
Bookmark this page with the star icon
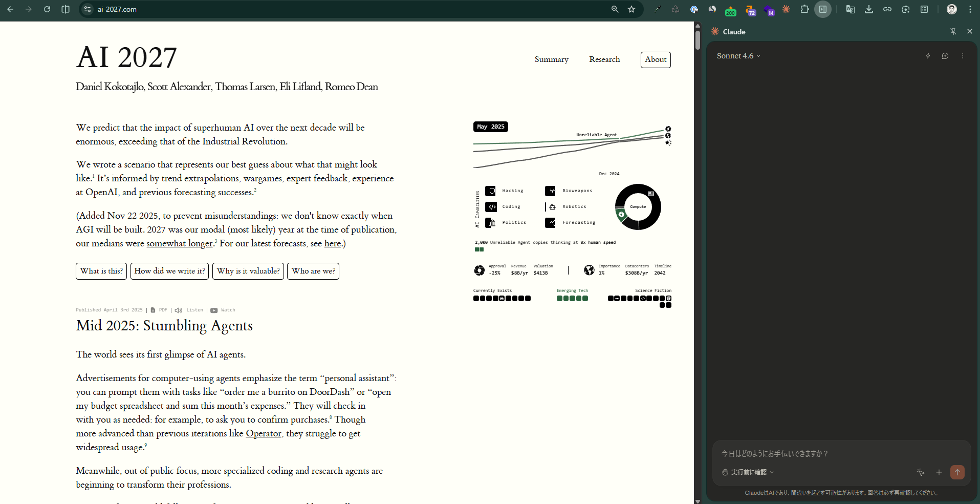pos(631,9)
